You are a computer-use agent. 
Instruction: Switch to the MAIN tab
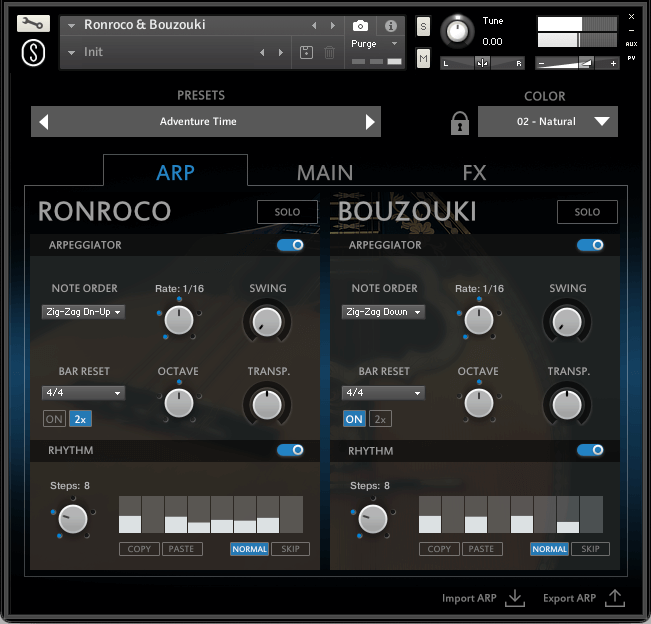pyautogui.click(x=325, y=172)
